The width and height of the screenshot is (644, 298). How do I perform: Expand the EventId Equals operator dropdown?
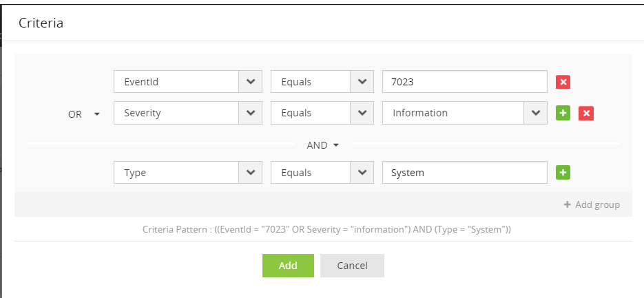pos(362,82)
